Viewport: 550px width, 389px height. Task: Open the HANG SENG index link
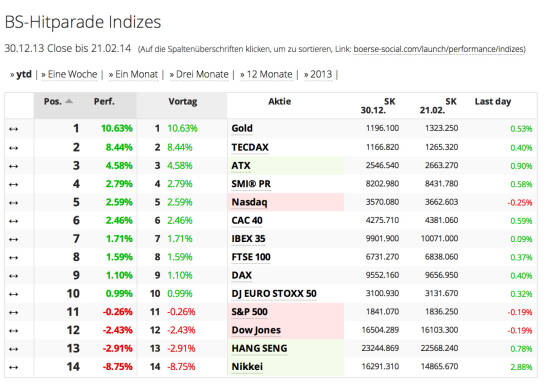259,348
